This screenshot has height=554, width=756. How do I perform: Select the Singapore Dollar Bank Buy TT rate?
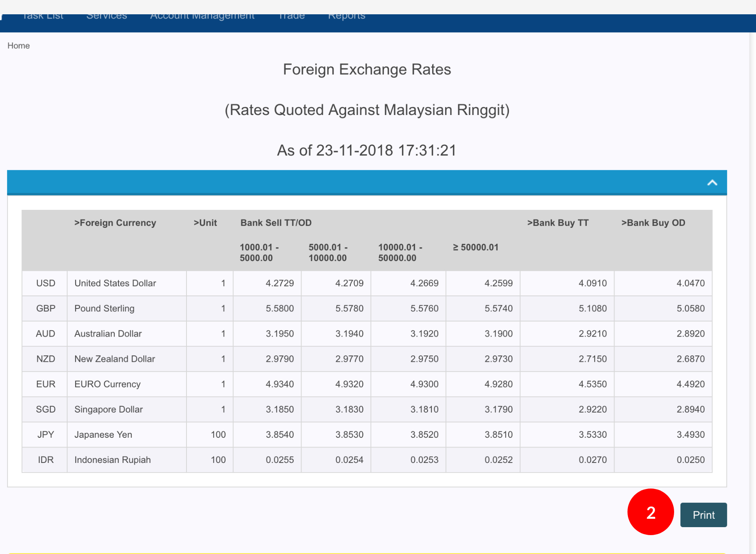(592, 409)
